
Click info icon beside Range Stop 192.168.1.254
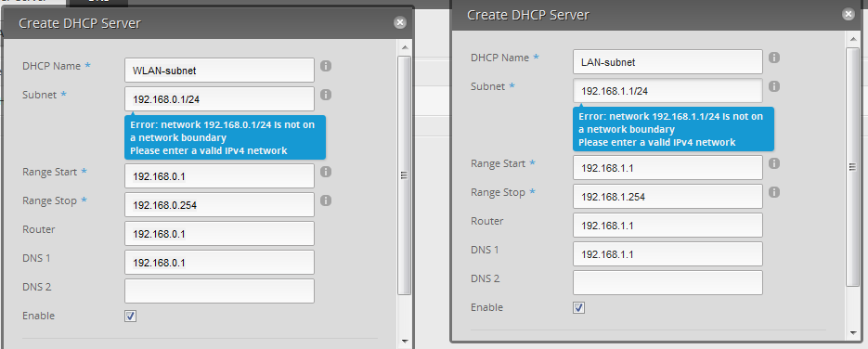click(x=774, y=192)
